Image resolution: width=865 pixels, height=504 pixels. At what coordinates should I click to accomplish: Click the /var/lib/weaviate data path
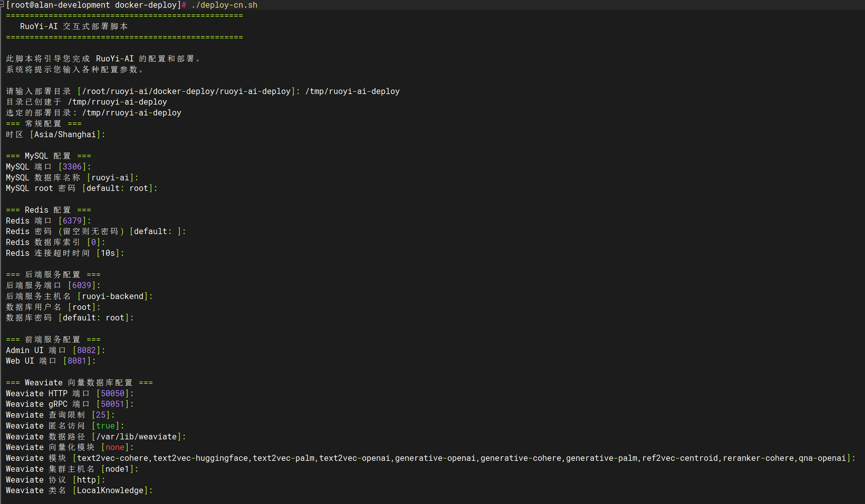pyautogui.click(x=136, y=437)
